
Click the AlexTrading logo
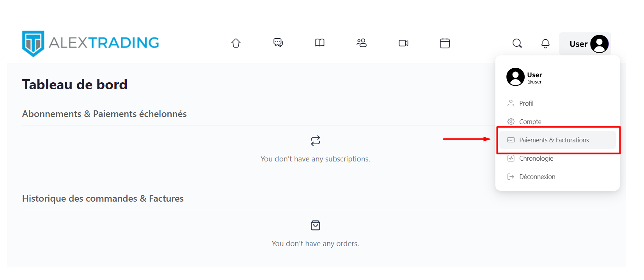tap(90, 43)
